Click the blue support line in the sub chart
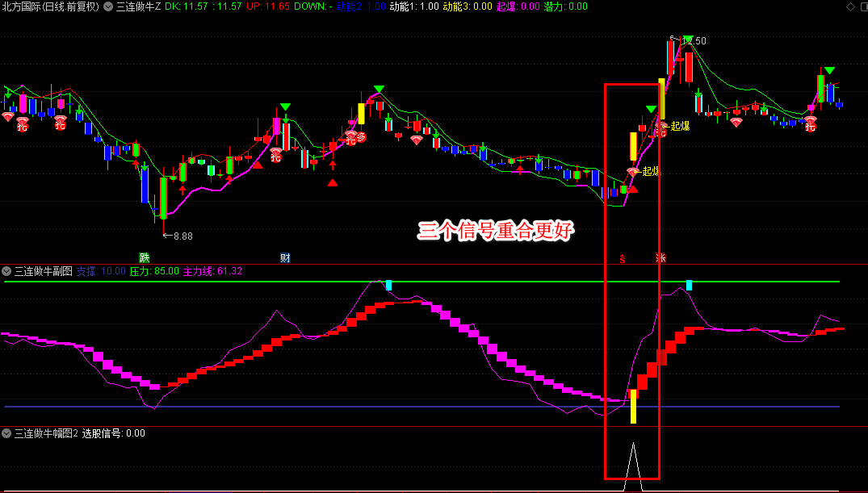Viewport: 868px width, 493px height. (421, 407)
